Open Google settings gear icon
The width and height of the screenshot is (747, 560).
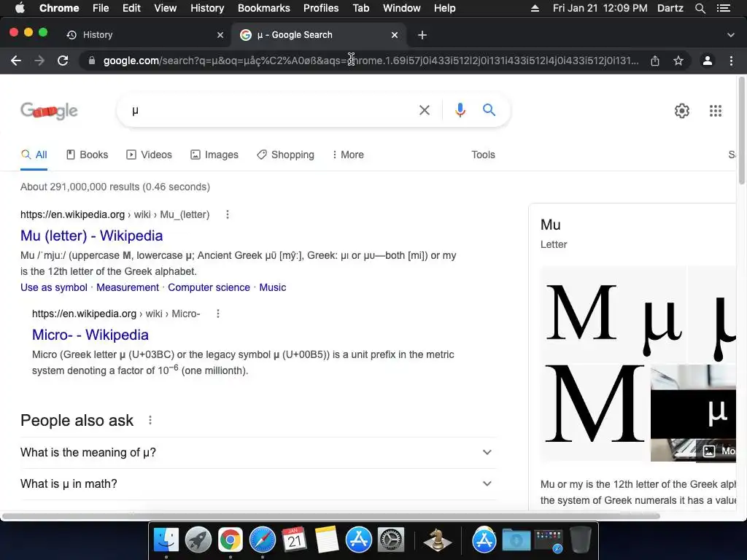coord(682,111)
